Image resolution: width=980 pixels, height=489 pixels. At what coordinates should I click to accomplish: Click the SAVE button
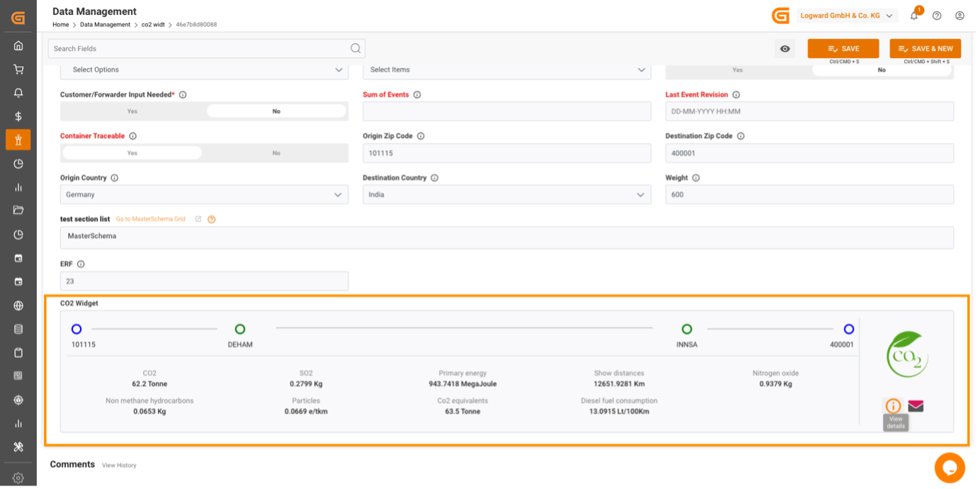tap(843, 49)
